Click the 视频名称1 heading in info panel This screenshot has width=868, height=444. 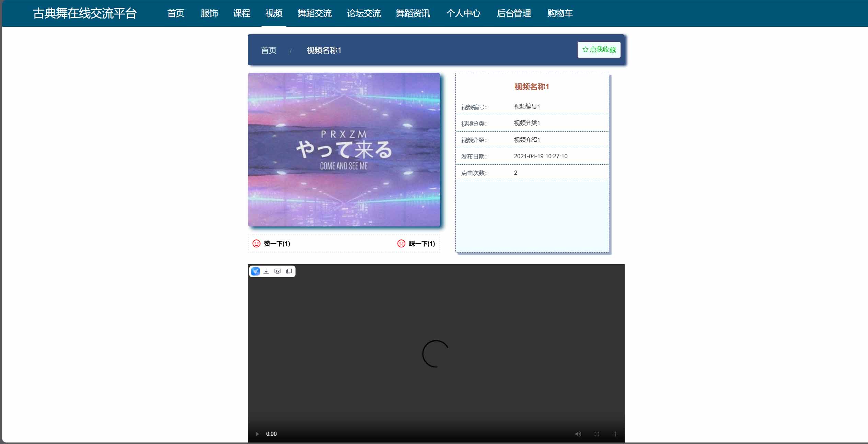[532, 87]
